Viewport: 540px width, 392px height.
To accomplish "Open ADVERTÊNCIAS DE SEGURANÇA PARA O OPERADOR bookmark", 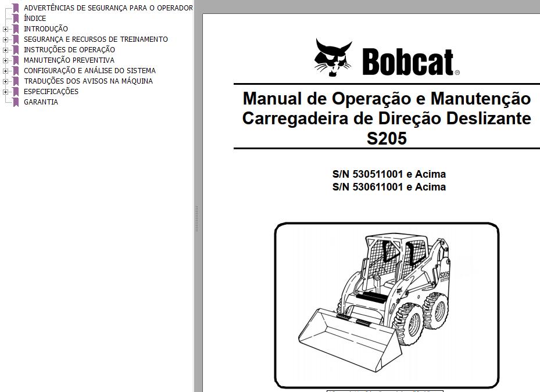I will (108, 8).
